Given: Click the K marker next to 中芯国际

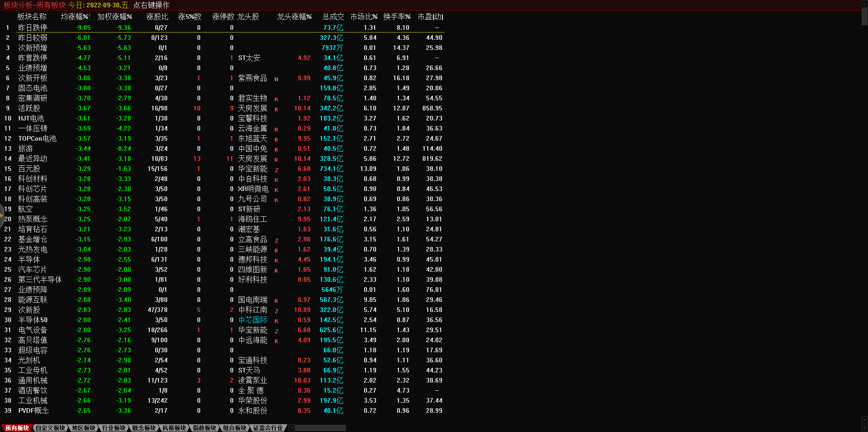Looking at the screenshot, I should [x=276, y=321].
